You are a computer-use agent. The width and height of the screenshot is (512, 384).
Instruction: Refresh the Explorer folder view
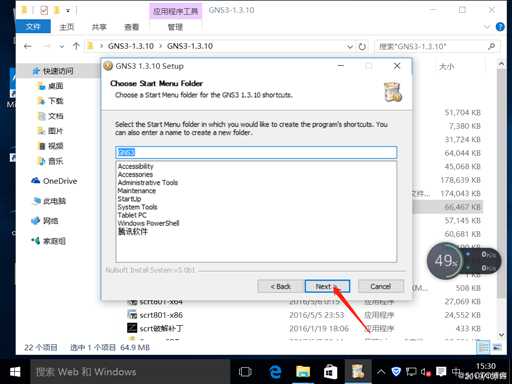tap(362, 47)
